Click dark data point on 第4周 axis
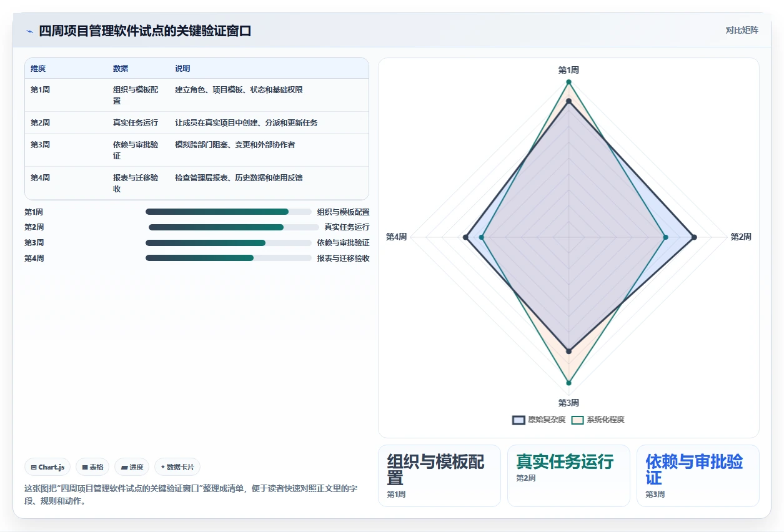Viewport: 784px width, 532px height. pos(465,237)
